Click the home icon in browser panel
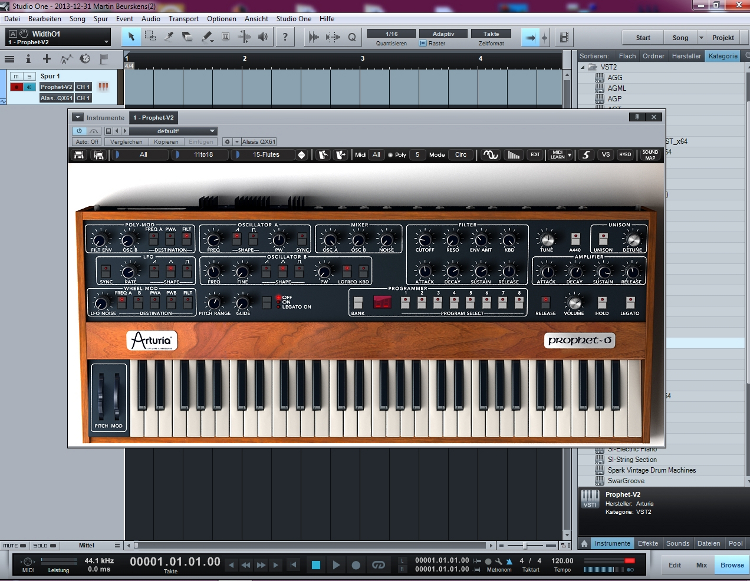The width and height of the screenshot is (750, 581). click(584, 544)
